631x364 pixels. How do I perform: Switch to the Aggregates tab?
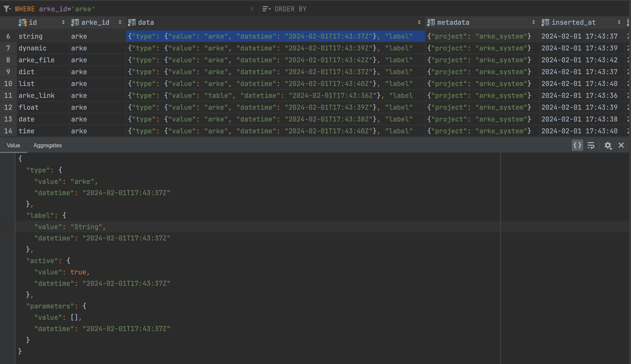(47, 145)
